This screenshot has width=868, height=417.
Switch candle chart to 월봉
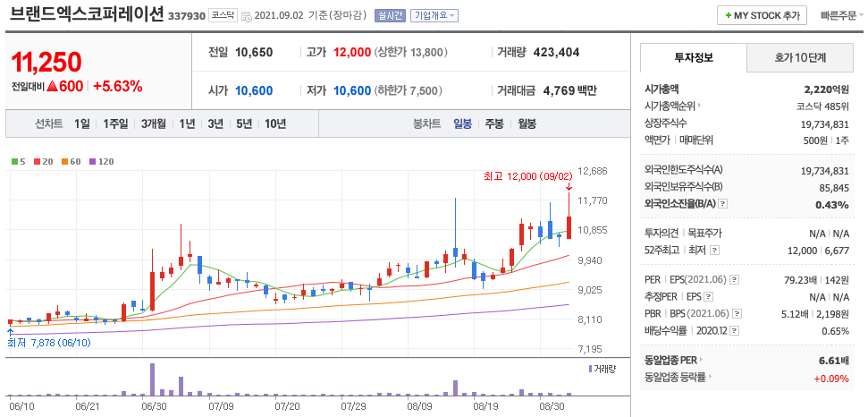pos(527,124)
